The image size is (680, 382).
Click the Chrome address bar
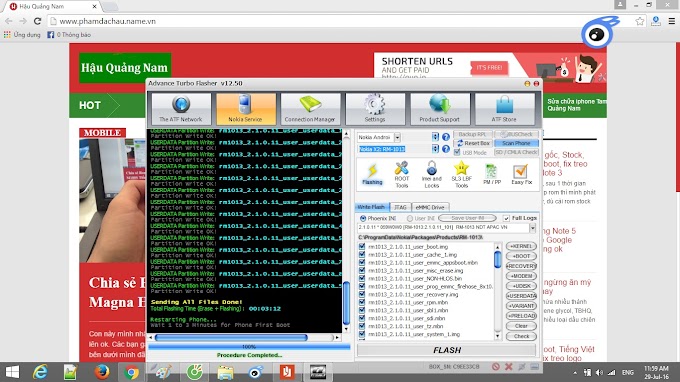[x=343, y=21]
